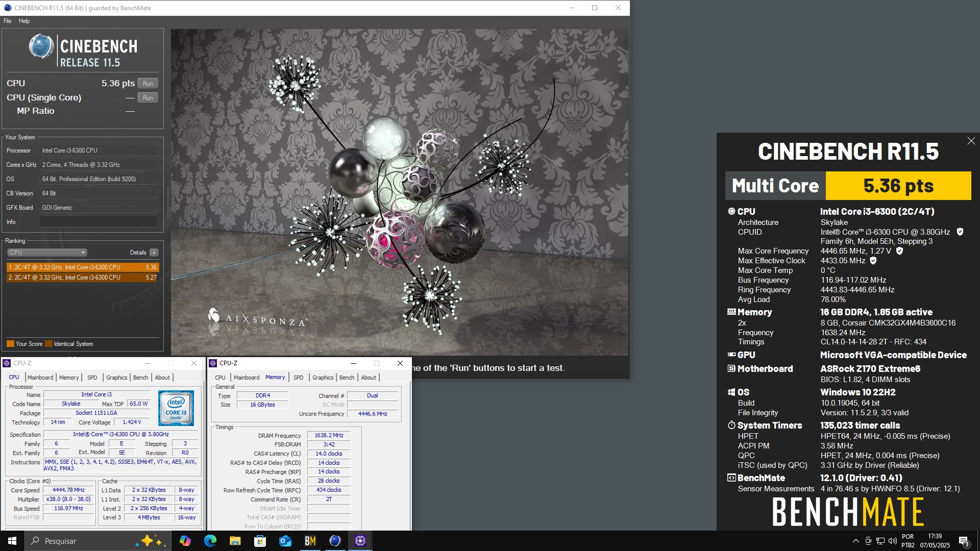The width and height of the screenshot is (980, 551).
Task: Open network settings from the tray icon
Action: click(880, 541)
